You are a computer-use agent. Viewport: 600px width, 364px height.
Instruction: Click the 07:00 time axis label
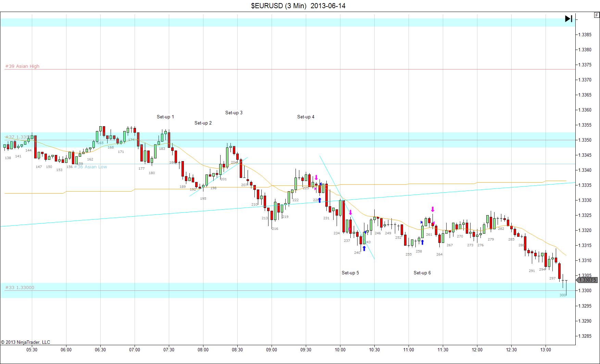pos(135,350)
